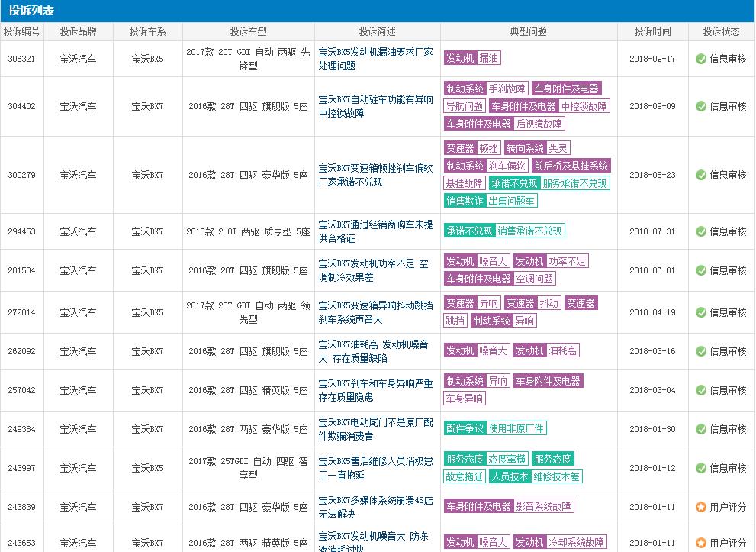
Task: Open complaint about 宝沃BX5发动机漏油
Action: tap(375, 59)
